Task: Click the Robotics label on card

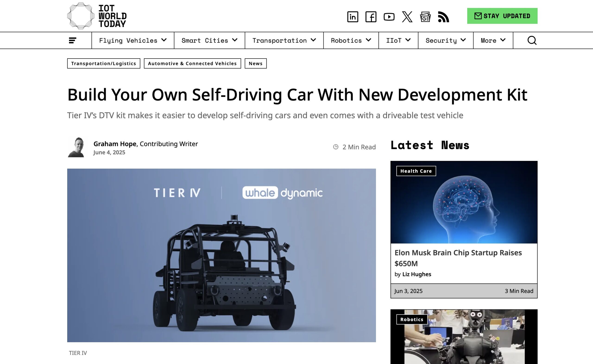Action: click(x=412, y=319)
